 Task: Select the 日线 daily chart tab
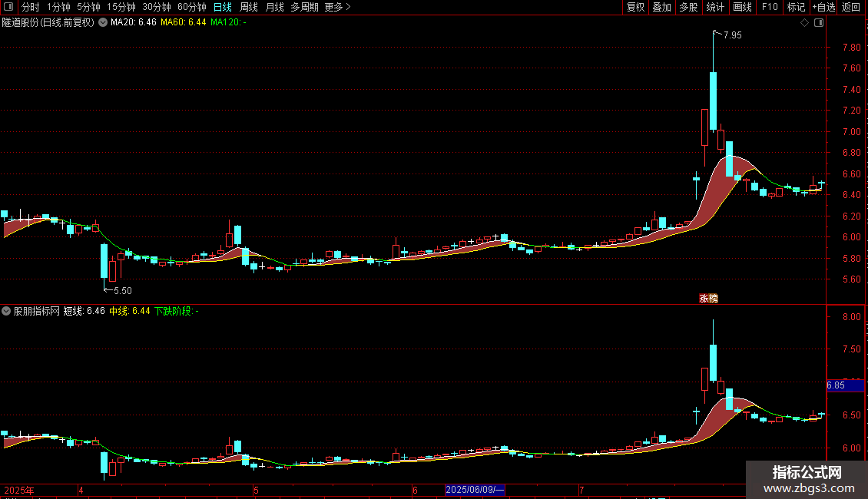(223, 7)
